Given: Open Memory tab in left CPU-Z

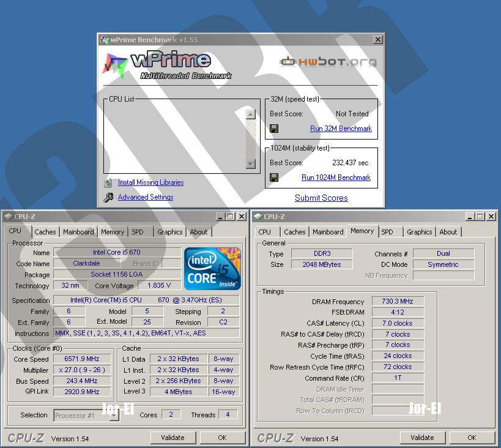Looking at the screenshot, I should [x=113, y=232].
